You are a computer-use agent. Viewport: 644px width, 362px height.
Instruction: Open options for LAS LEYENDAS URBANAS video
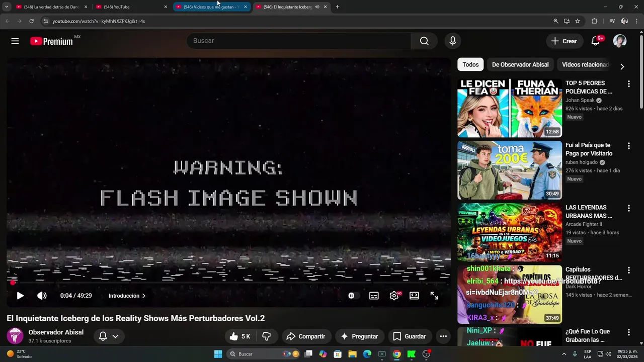628,208
